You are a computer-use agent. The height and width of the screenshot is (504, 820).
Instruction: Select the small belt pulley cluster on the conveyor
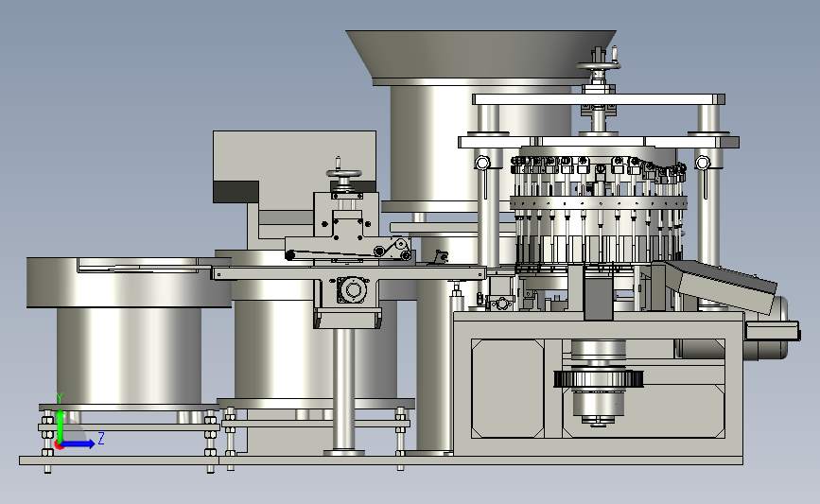click(x=393, y=249)
